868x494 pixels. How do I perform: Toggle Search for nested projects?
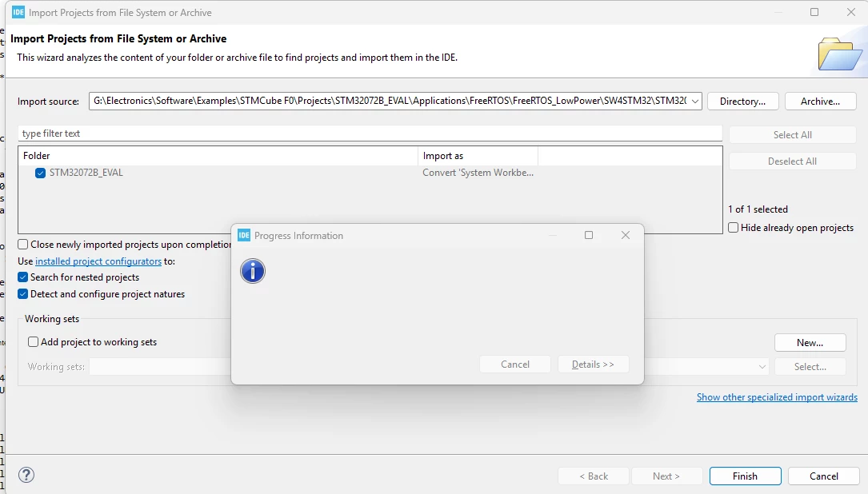click(x=22, y=277)
